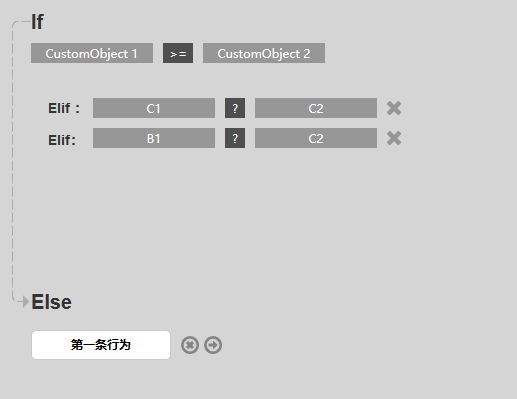Open the ? operator between C1 and C2

coord(235,108)
